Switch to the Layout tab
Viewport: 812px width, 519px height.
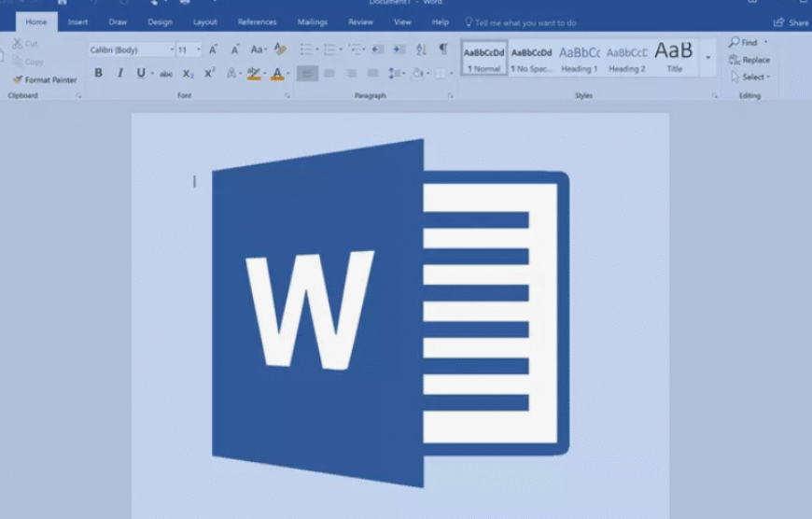[205, 21]
